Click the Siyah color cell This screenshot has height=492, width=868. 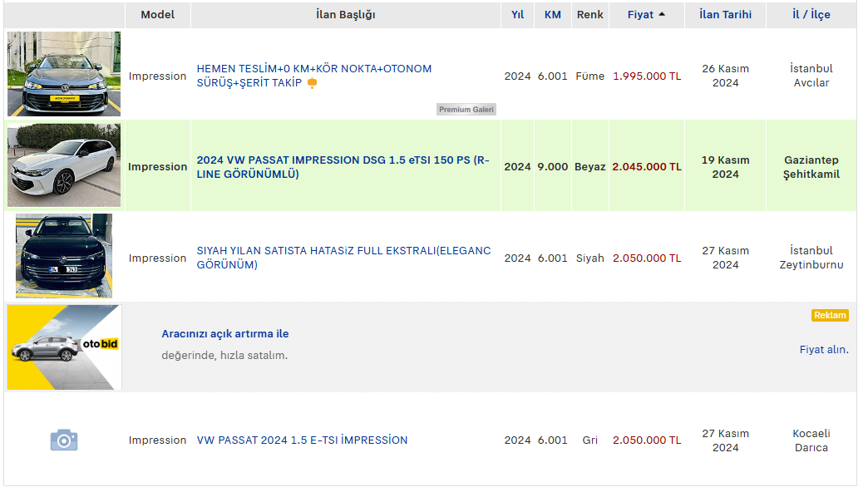click(590, 258)
